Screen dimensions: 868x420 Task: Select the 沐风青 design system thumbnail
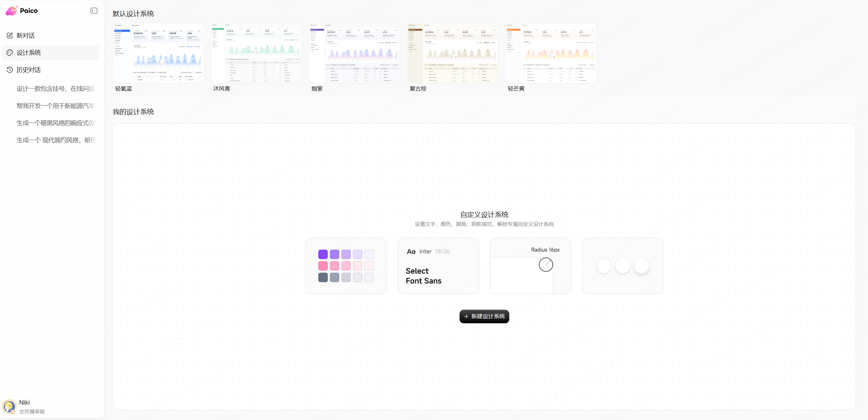click(257, 53)
